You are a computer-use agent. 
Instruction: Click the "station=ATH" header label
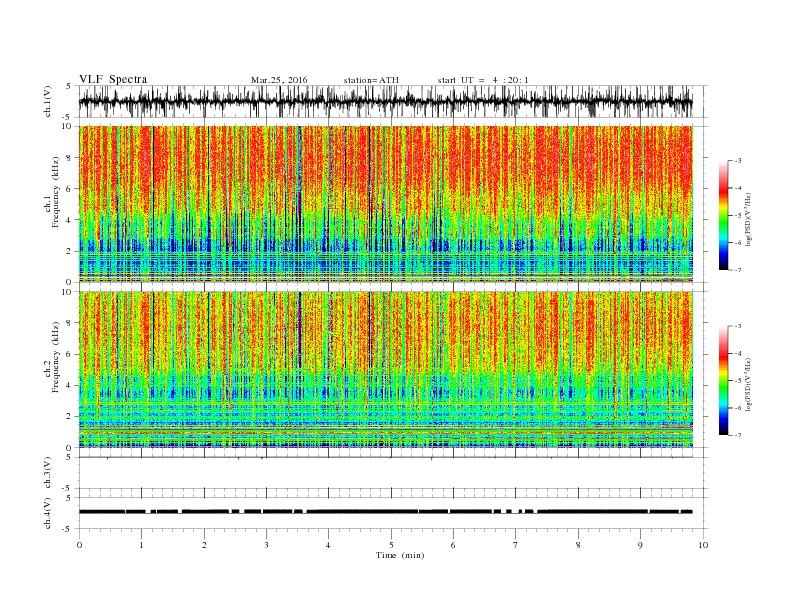371,80
